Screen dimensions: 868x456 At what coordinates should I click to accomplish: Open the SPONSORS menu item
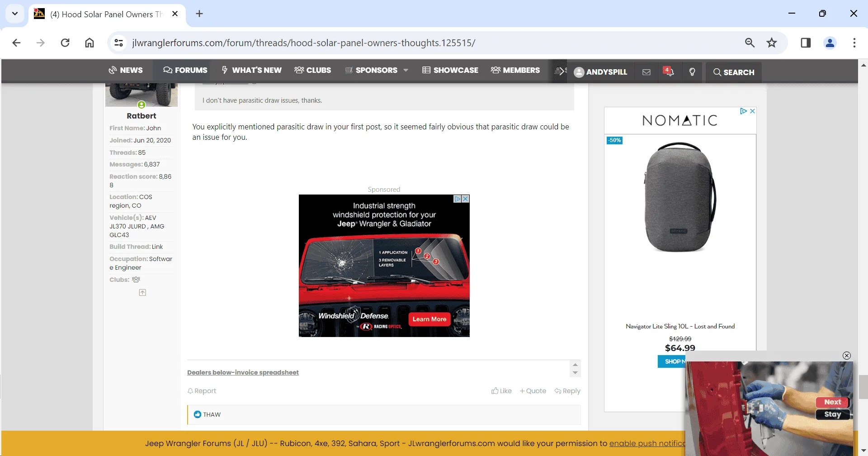click(371, 70)
